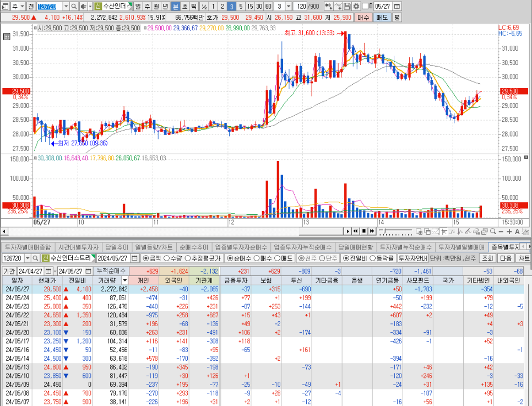Switch to the 시간대별투자자 tab
The width and height of the screenshot is (532, 406).
pos(78,247)
